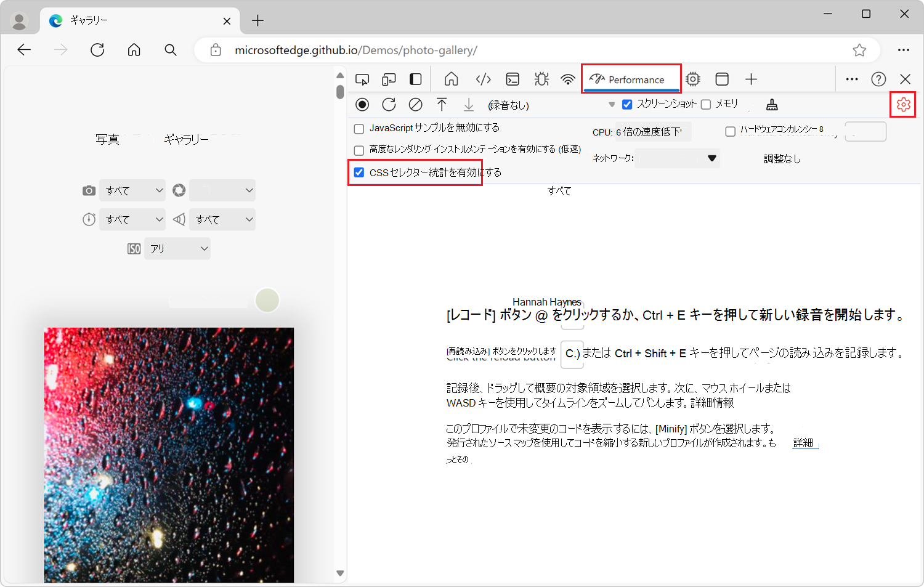The width and height of the screenshot is (924, 587).
Task: Disable the スクリーンショット checkbox
Action: 627,103
